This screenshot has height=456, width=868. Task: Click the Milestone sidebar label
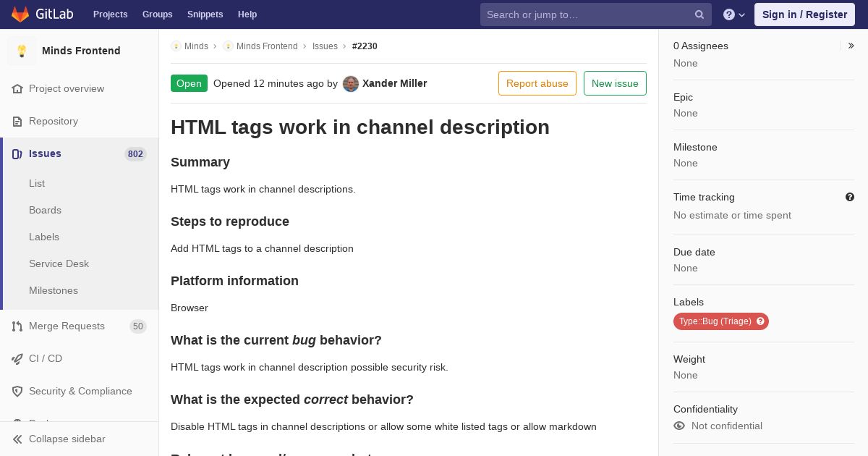695,147
